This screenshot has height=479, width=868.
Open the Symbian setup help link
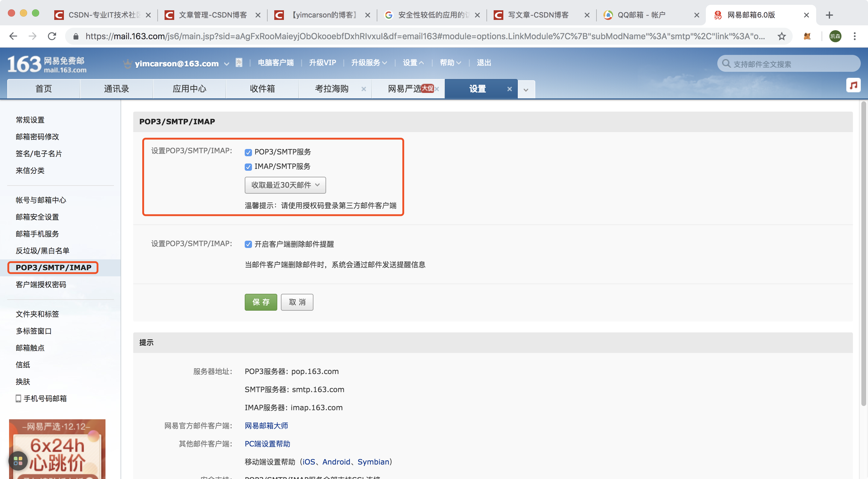373,462
